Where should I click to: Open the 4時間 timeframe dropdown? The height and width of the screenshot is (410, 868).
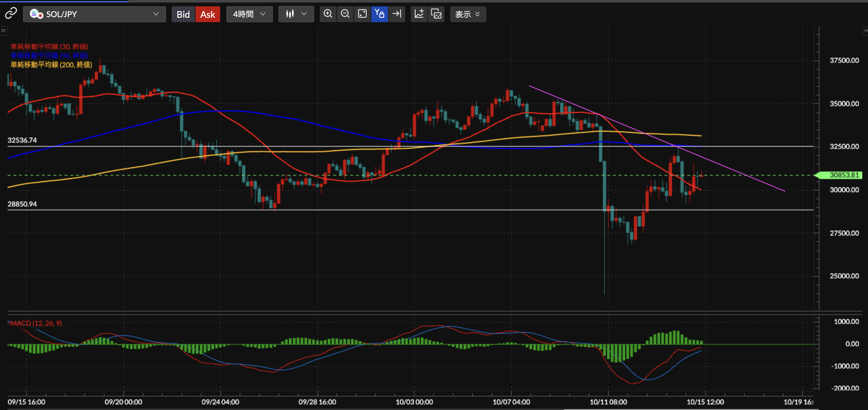pos(249,14)
